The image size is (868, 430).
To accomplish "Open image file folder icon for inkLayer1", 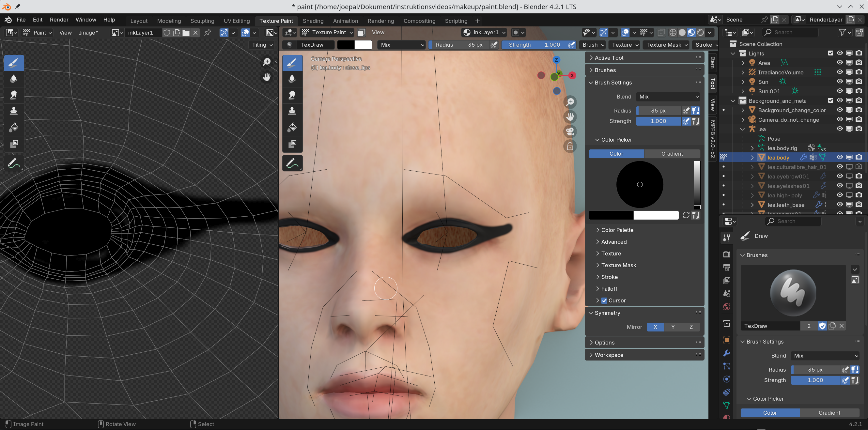I will [x=186, y=33].
